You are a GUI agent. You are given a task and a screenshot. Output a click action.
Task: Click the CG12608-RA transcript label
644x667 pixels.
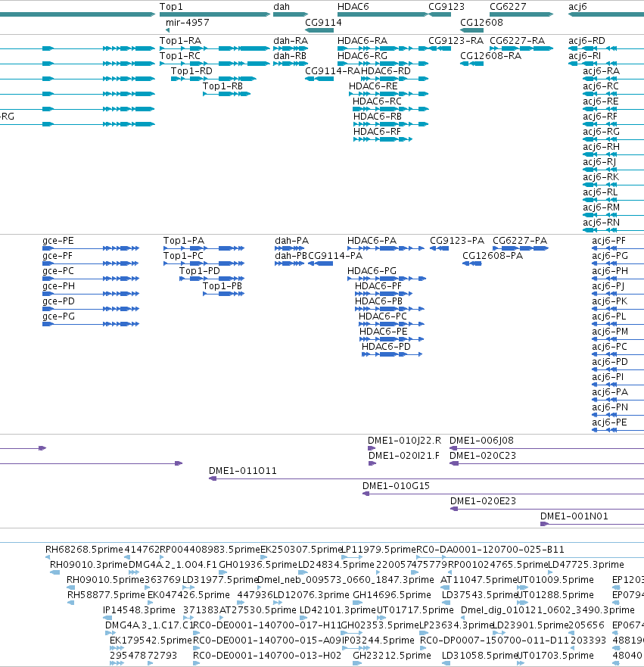(x=491, y=56)
